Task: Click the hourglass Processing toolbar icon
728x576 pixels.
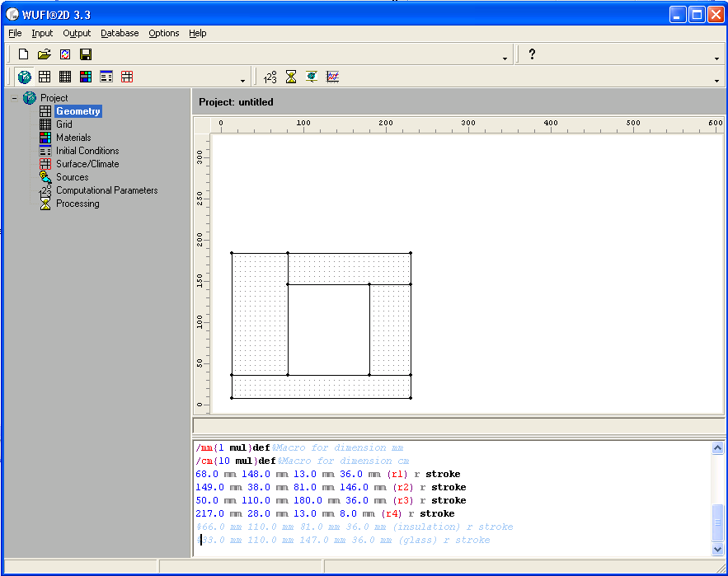Action: [x=291, y=77]
